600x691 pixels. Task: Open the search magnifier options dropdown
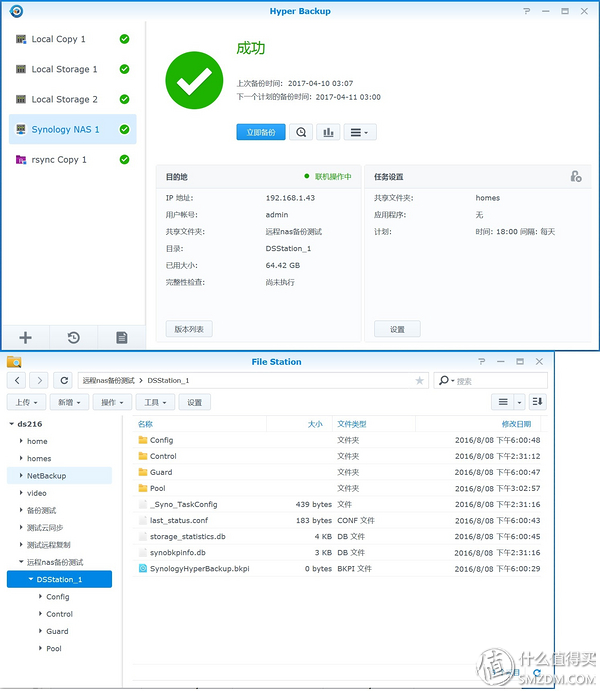click(446, 380)
